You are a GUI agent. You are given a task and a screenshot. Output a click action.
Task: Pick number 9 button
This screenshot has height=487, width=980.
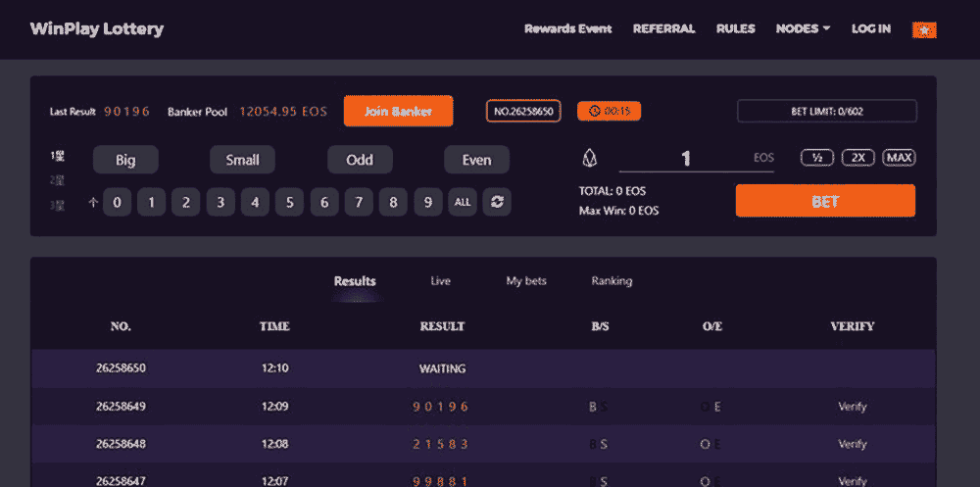tap(428, 202)
